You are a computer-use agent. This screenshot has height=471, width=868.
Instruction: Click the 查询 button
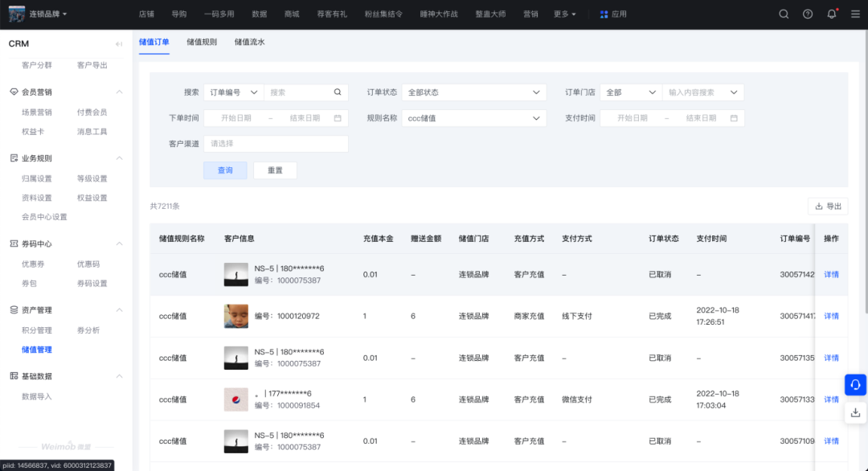225,170
